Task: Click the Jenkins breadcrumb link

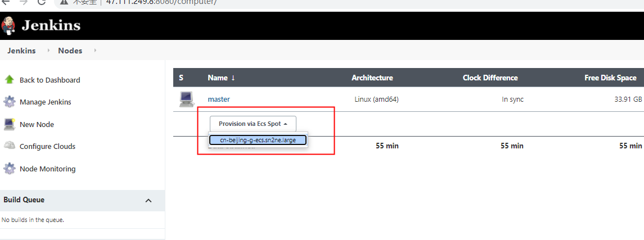Action: [21, 51]
